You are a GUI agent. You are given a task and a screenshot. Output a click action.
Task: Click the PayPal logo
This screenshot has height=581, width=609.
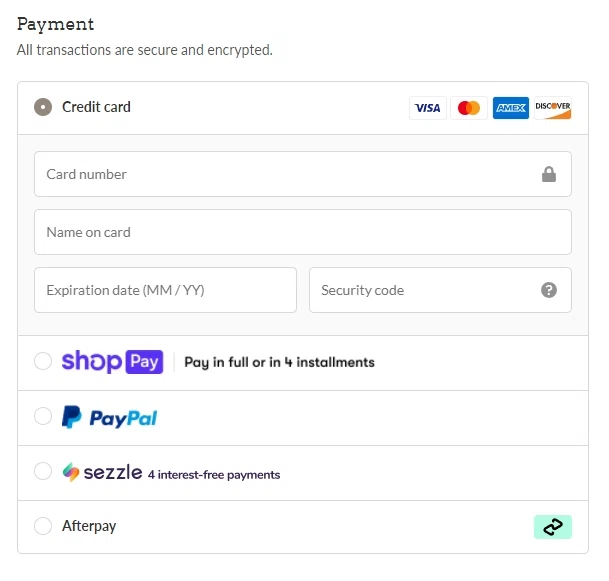tap(110, 417)
